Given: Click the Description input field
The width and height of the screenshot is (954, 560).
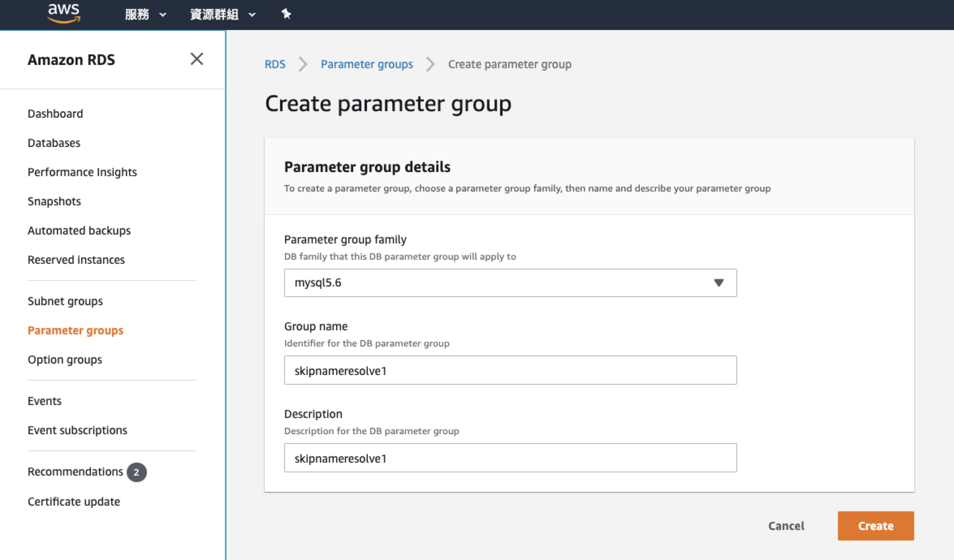Looking at the screenshot, I should click(510, 458).
